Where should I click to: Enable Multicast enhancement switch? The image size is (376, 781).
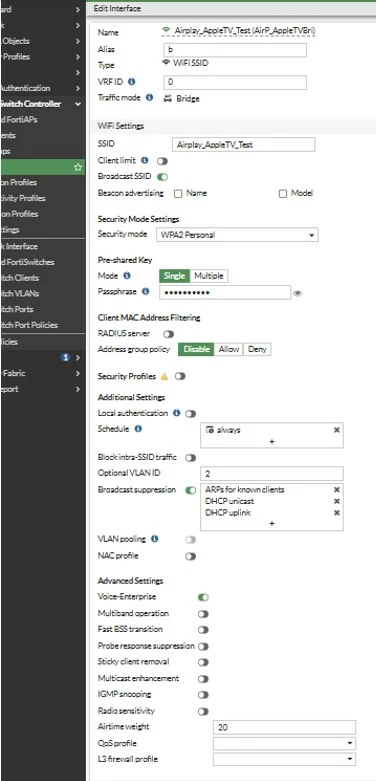[203, 679]
